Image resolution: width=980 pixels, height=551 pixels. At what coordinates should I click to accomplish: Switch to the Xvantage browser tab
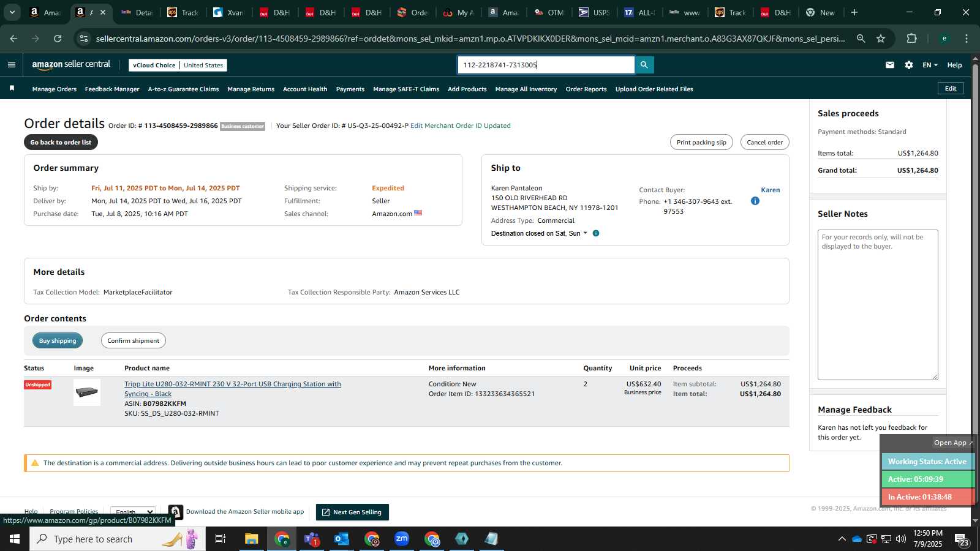229,12
